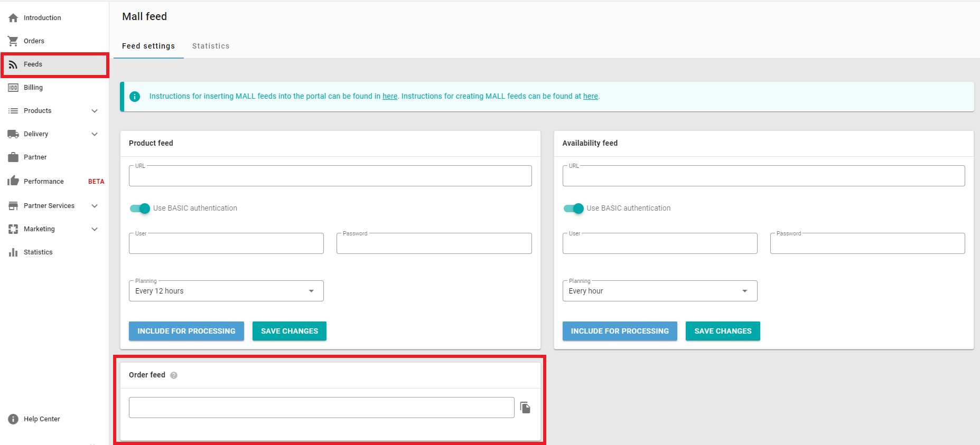Screen dimensions: 980x445
Task: Save changes in Product feed
Action: (290, 331)
